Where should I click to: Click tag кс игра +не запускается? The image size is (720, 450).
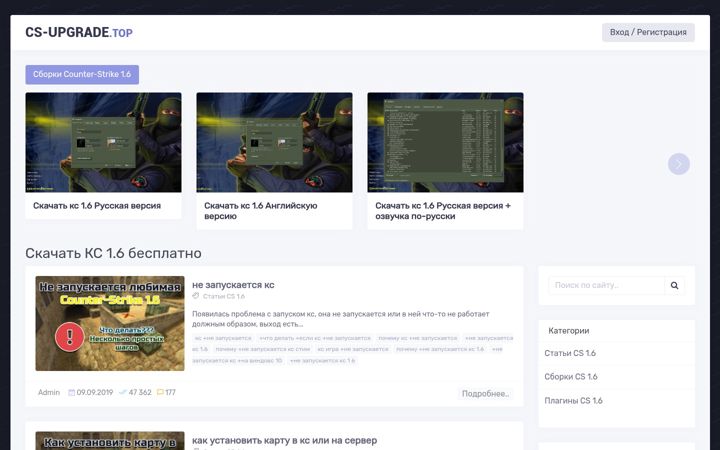[353, 349]
